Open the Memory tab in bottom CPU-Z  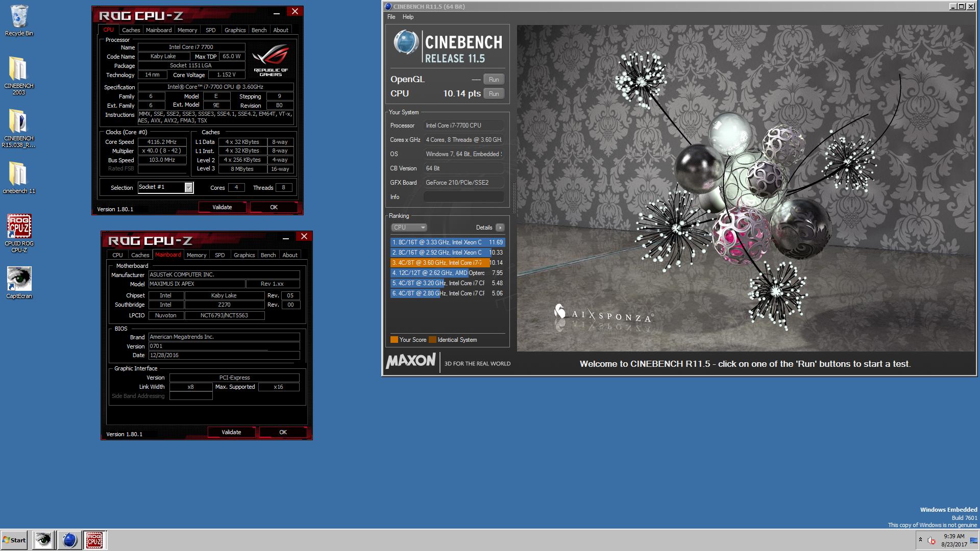click(197, 255)
